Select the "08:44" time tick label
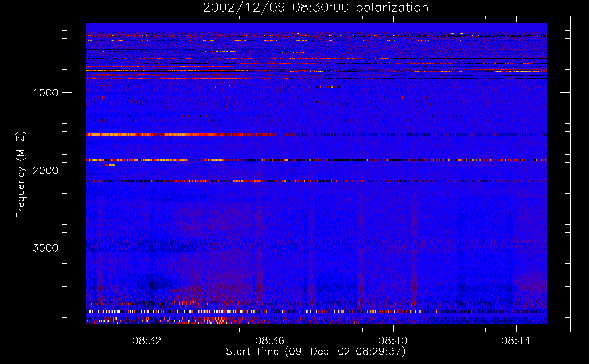The width and height of the screenshot is (589, 364). [516, 341]
